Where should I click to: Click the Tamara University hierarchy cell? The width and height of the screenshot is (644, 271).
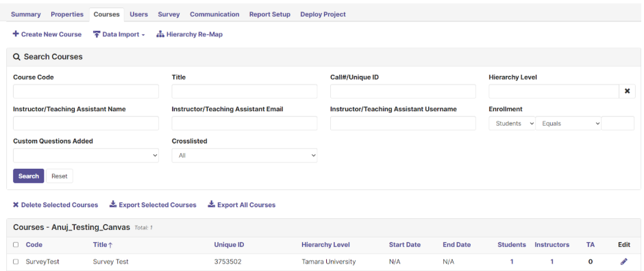(x=329, y=261)
